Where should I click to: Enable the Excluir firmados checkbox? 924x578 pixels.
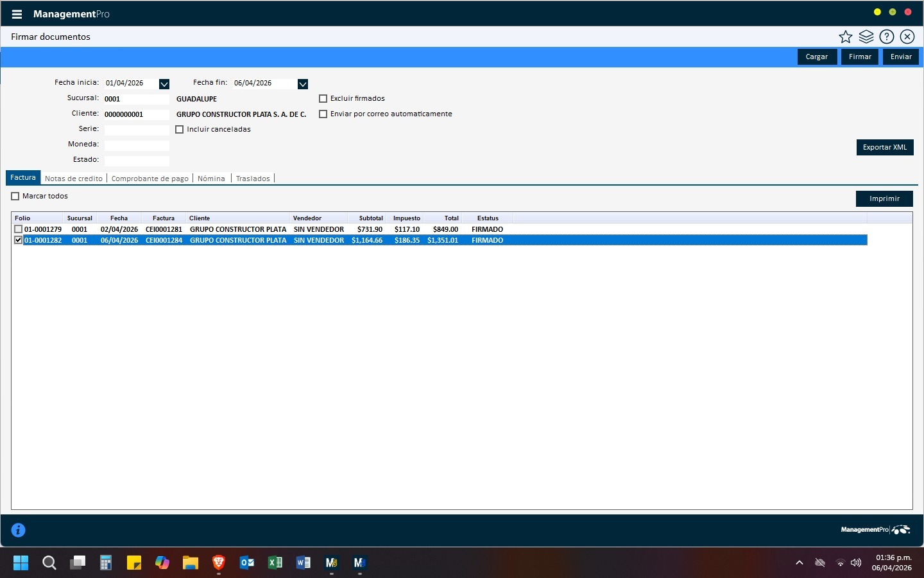click(323, 99)
